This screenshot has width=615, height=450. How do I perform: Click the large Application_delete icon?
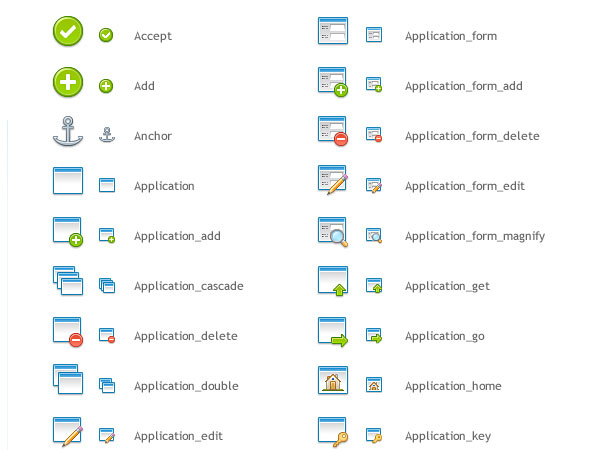68,332
